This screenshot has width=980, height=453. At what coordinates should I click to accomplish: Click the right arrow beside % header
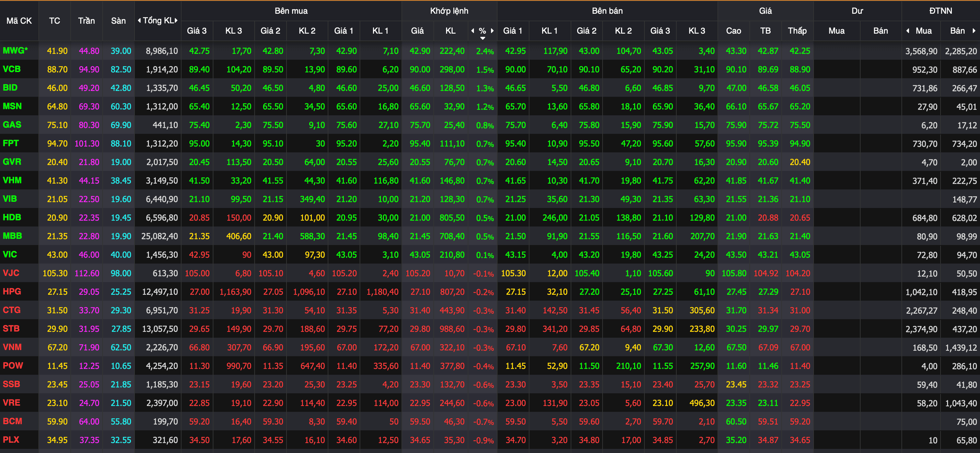point(492,31)
